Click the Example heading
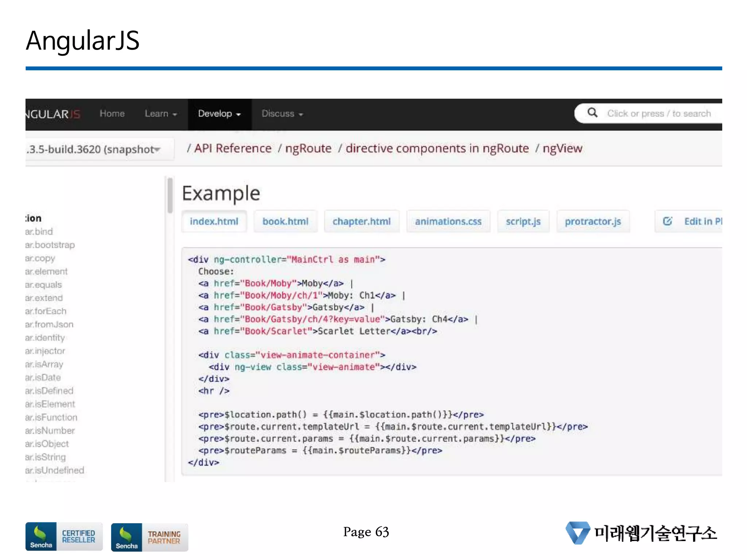This screenshot has height=560, width=747. pos(221,193)
